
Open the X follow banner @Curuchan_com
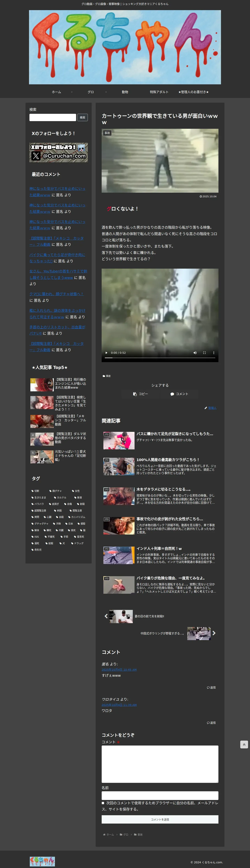(x=59, y=152)
